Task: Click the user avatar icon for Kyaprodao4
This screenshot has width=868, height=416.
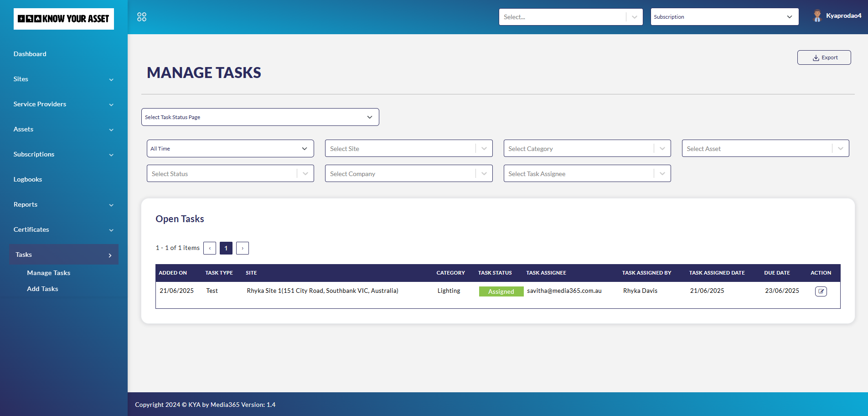Action: click(817, 16)
